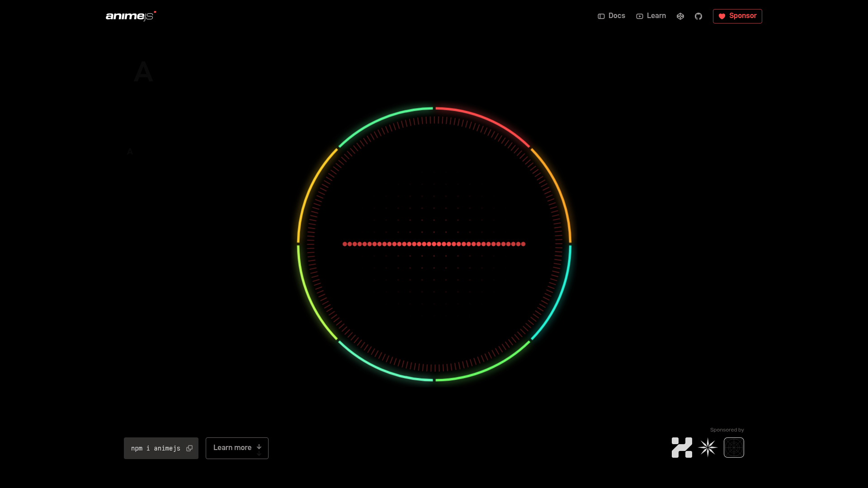The width and height of the screenshot is (868, 488).
Task: Click the faded letter A on the left
Action: 143,72
